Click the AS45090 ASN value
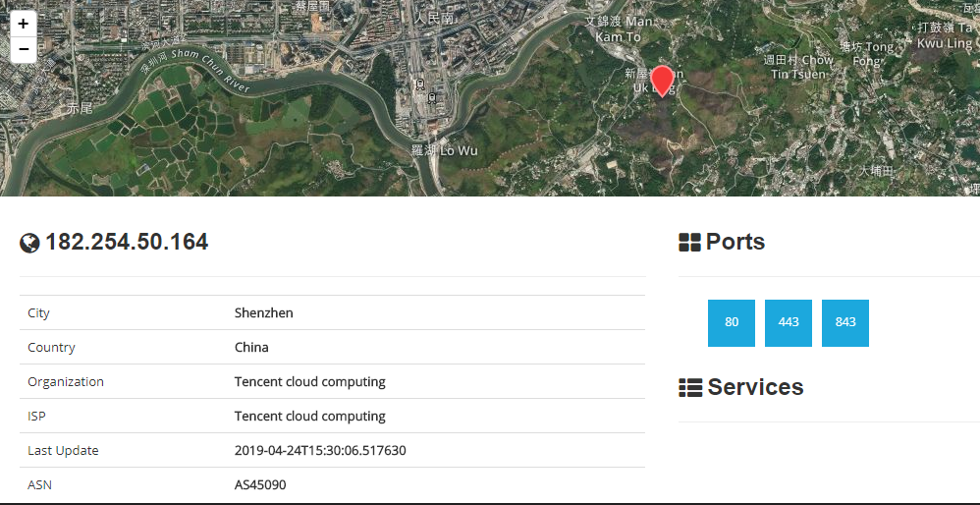Screen dimensions: 980x505 pyautogui.click(x=260, y=484)
